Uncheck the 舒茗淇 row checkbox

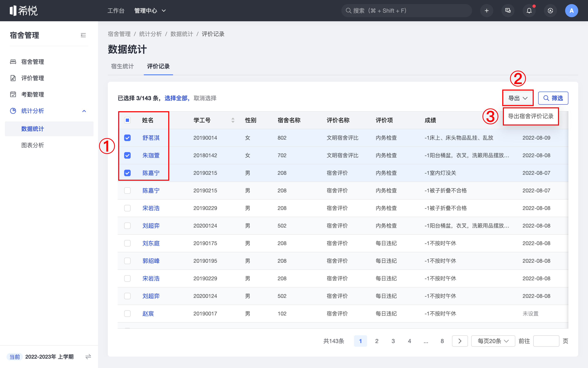click(127, 138)
